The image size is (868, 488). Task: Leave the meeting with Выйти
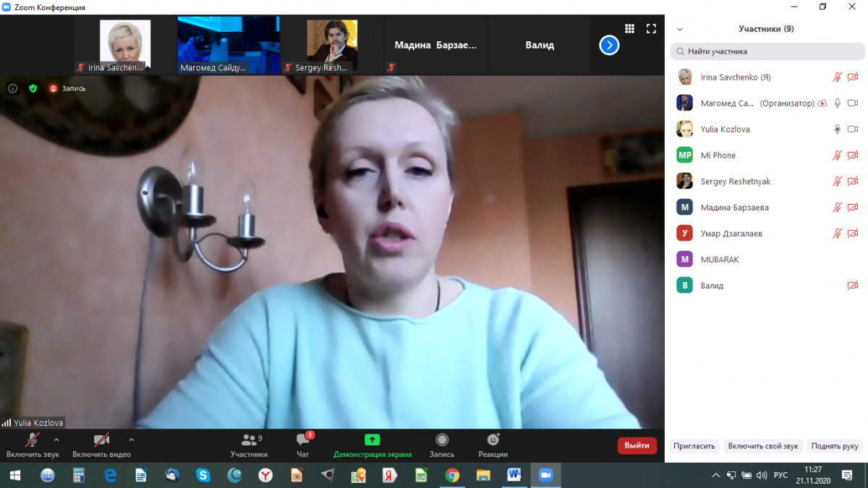(637, 445)
